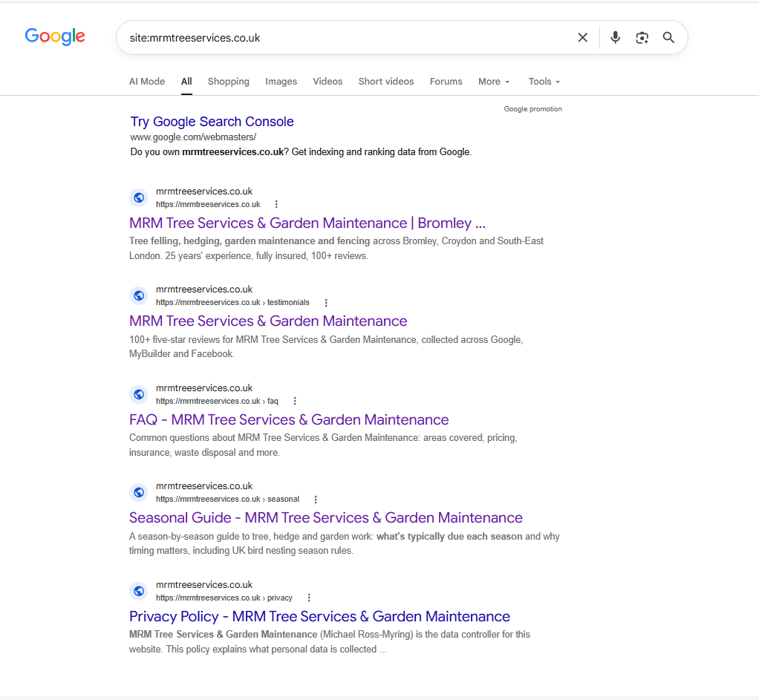
Task: Start voice search with the microphone icon
Action: (615, 38)
